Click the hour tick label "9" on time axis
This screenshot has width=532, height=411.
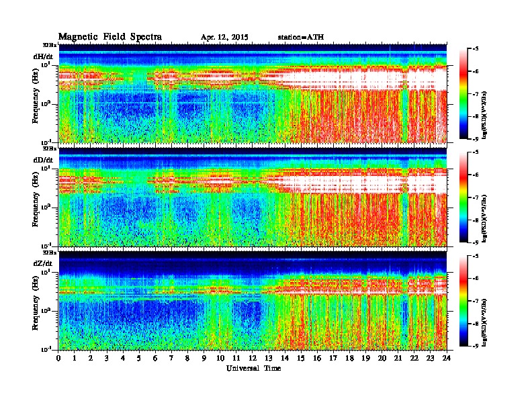click(204, 358)
